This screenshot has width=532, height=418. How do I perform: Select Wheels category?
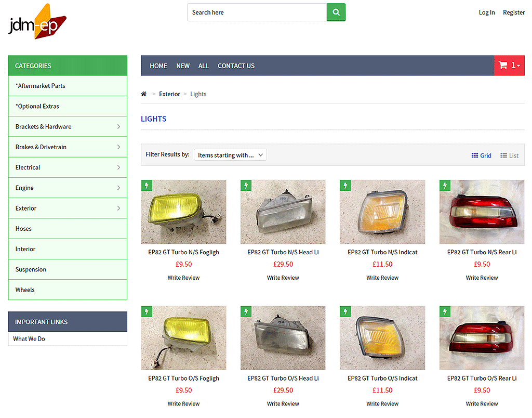[68, 290]
